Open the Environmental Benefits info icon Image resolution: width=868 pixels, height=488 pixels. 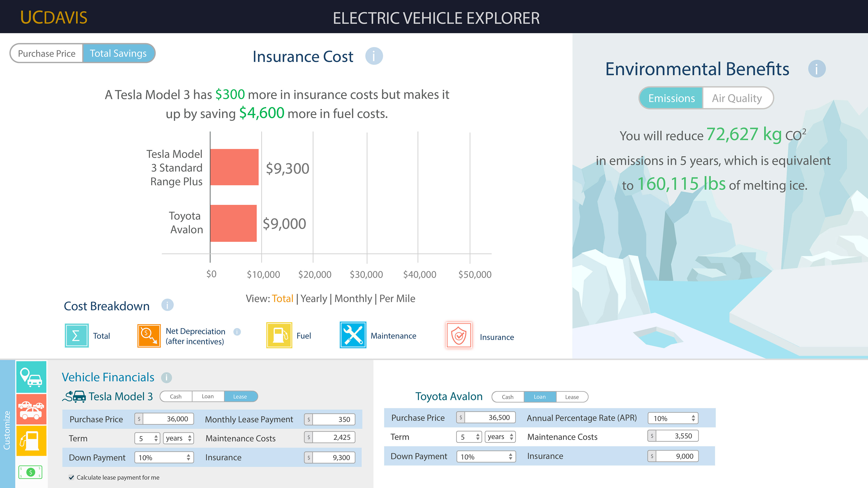click(817, 69)
